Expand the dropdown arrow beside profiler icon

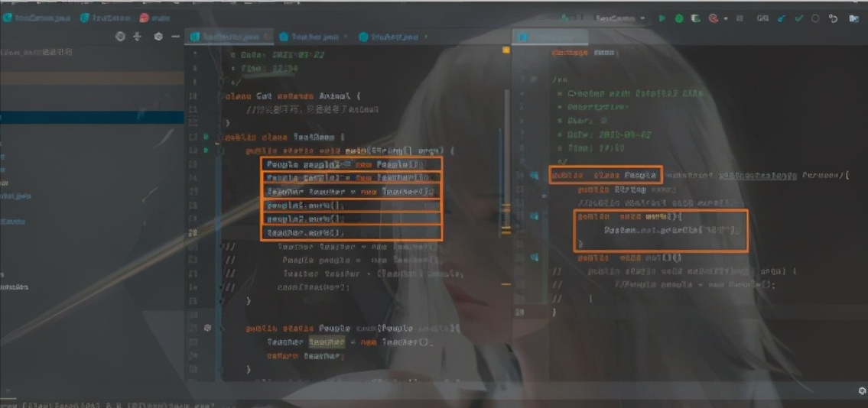[x=724, y=18]
